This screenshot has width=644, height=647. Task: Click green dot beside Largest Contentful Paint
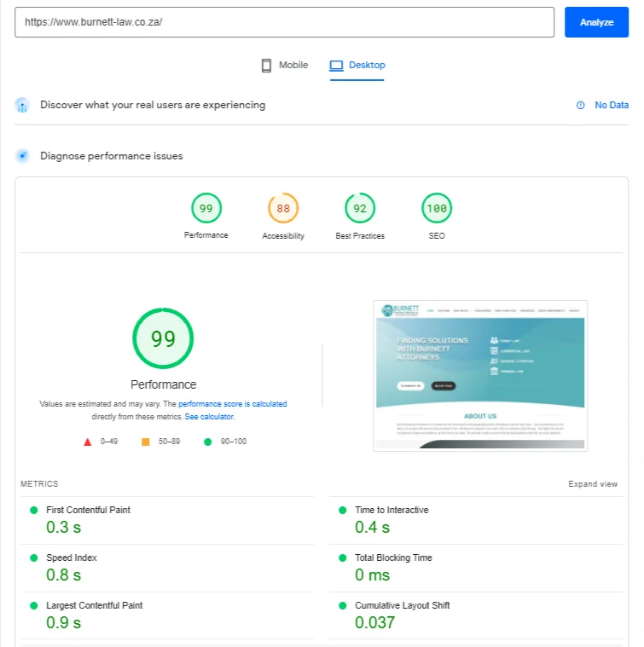click(34, 606)
